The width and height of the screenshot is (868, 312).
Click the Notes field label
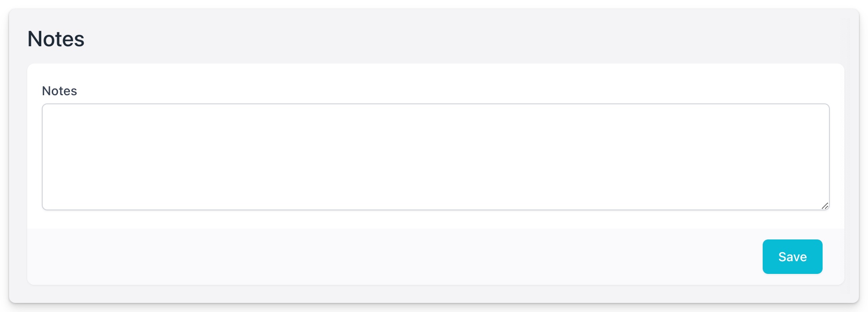pyautogui.click(x=59, y=91)
